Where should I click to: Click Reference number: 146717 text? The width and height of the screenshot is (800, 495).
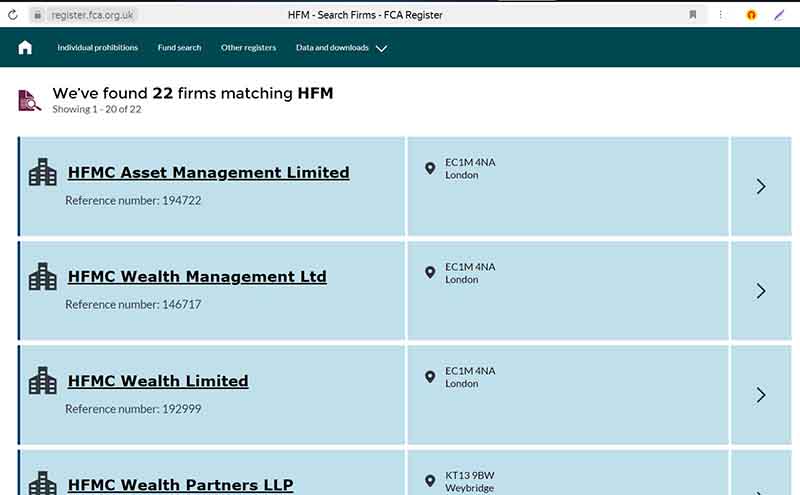click(x=133, y=305)
